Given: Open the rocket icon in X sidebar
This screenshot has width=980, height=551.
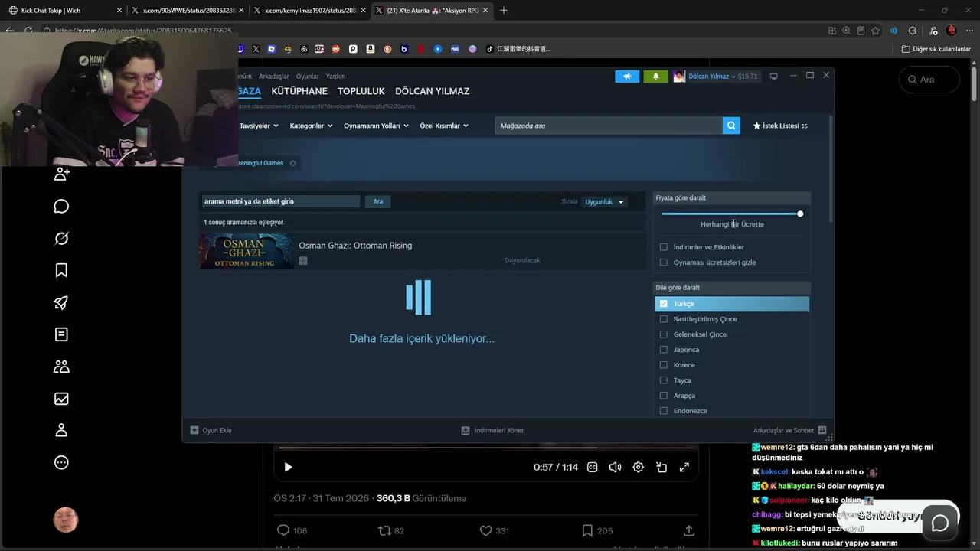Looking at the screenshot, I should coord(61,302).
